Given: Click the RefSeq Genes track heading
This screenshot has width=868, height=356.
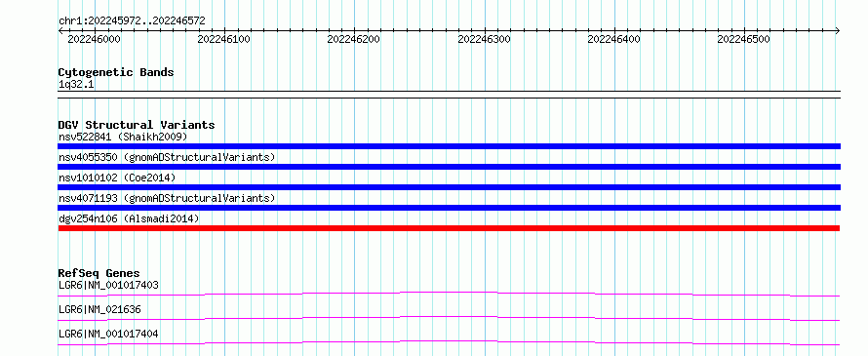Looking at the screenshot, I should click(x=99, y=273).
